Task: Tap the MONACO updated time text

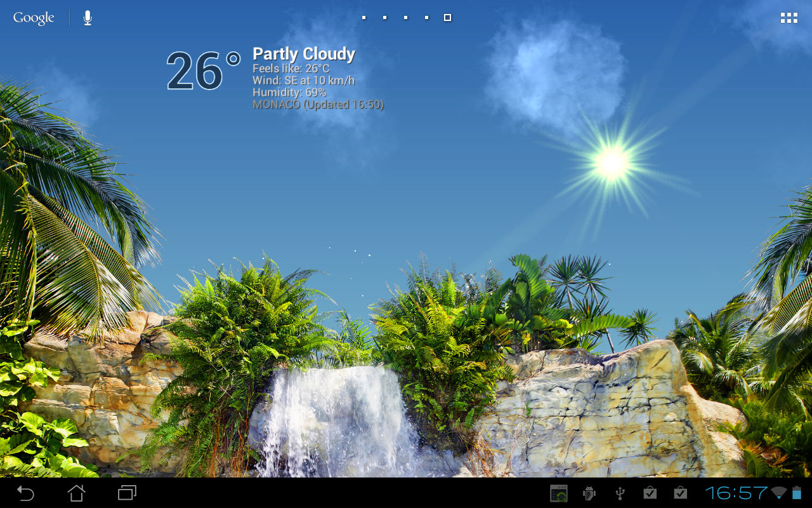Action: (318, 105)
